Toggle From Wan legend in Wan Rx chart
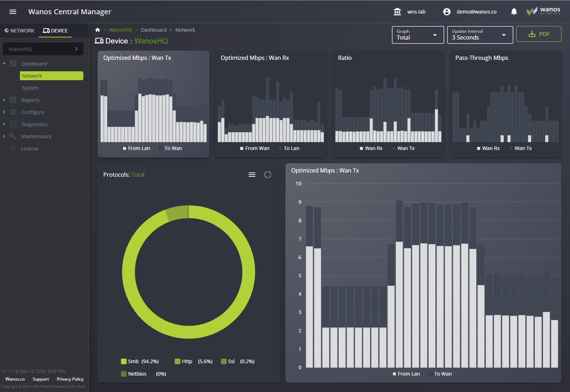Image resolution: width=570 pixels, height=392 pixels. pyautogui.click(x=254, y=148)
